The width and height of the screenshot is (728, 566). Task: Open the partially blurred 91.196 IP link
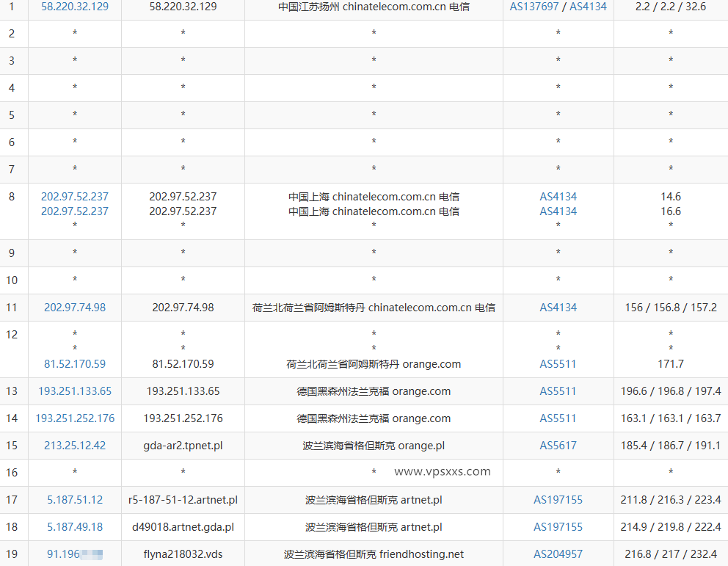[75, 554]
